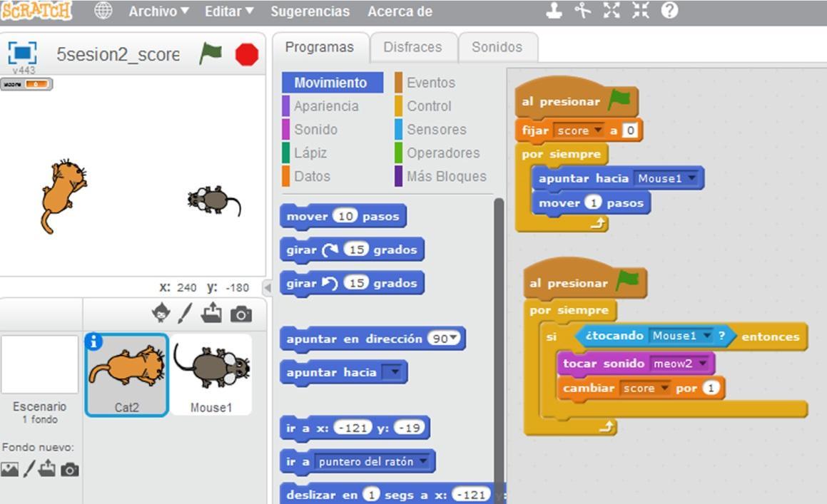
Task: Paint a new sprite with the brush icon
Action: pyautogui.click(x=184, y=314)
